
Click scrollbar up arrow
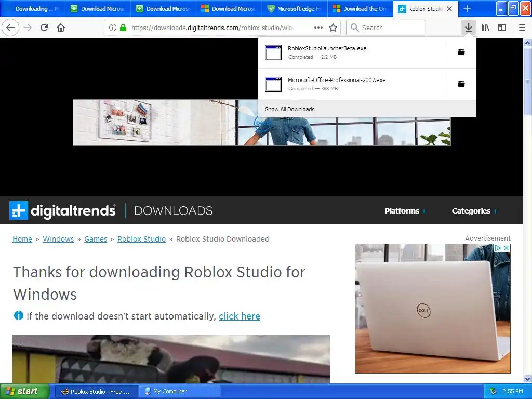click(x=527, y=43)
